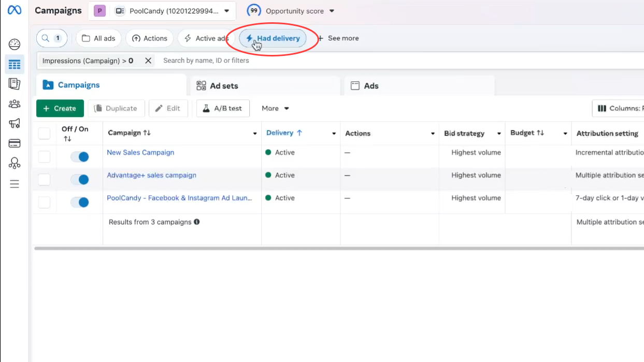Image resolution: width=644 pixels, height=362 pixels.
Task: Expand the Opportunity score dropdown arrow
Action: 332,11
